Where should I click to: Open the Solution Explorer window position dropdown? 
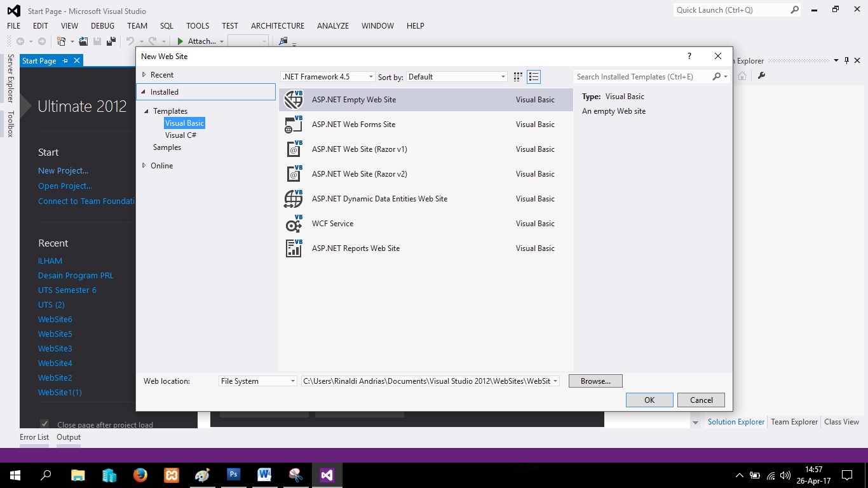point(836,61)
